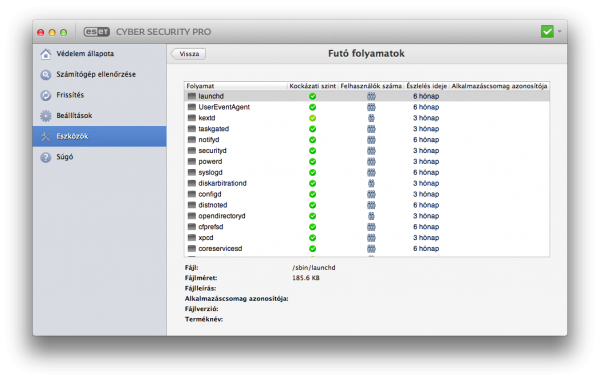Click the green risk icon for configd
Viewport: 600px width, 381px height.
[x=313, y=194]
